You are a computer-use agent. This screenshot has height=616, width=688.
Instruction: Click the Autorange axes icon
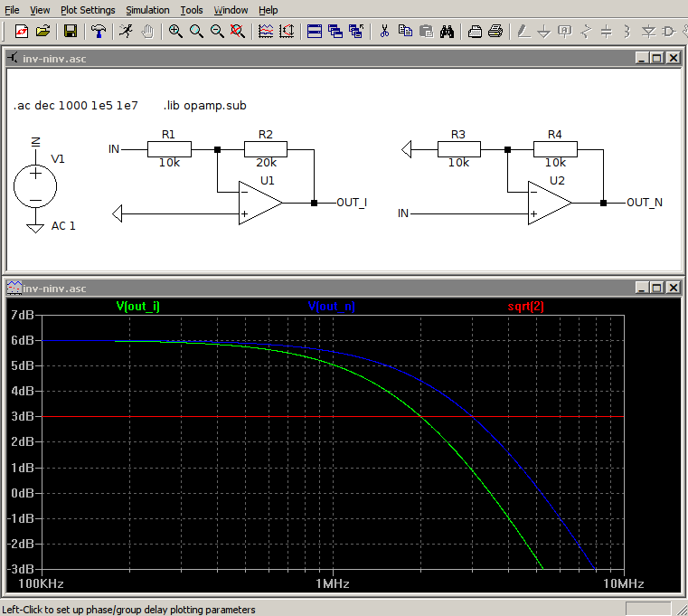(x=287, y=31)
